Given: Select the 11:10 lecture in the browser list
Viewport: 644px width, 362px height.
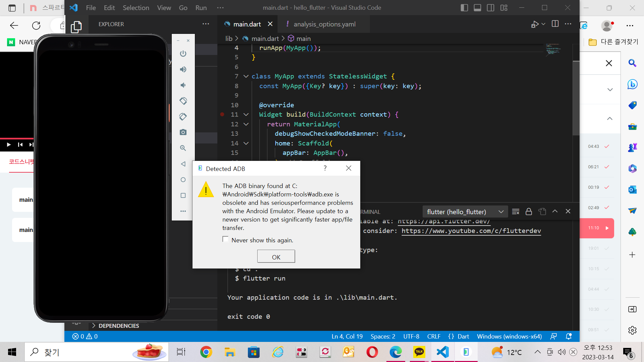Looking at the screenshot, I should coord(597,228).
